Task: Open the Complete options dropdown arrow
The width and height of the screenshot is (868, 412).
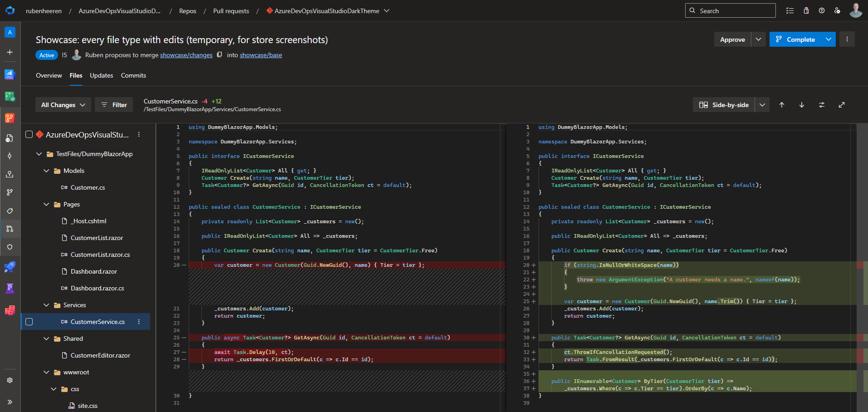Action: (x=829, y=39)
